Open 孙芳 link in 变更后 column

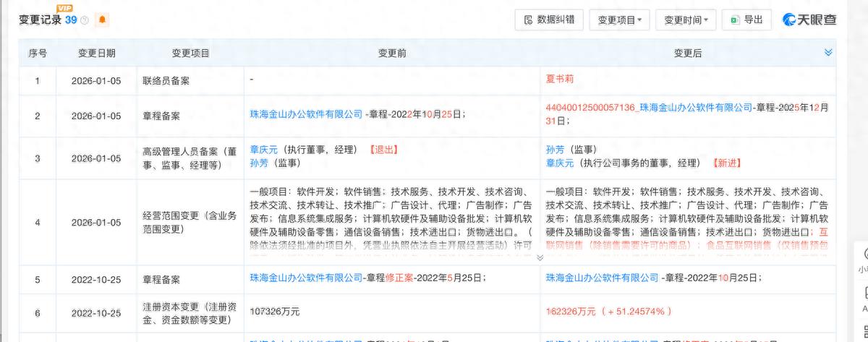click(x=556, y=150)
